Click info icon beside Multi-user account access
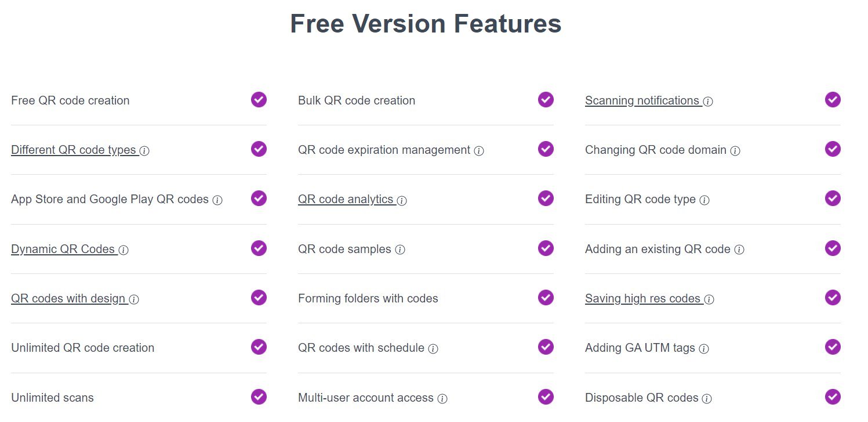This screenshot has width=868, height=422. [x=442, y=399]
